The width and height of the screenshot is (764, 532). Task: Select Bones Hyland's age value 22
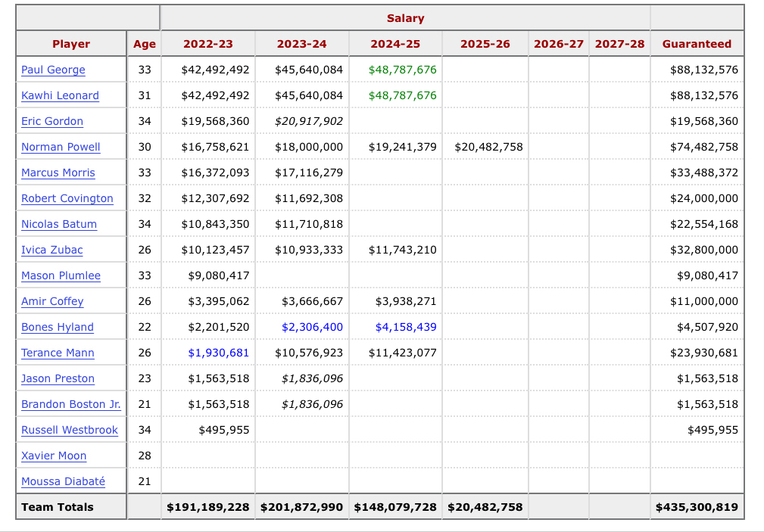[145, 328]
